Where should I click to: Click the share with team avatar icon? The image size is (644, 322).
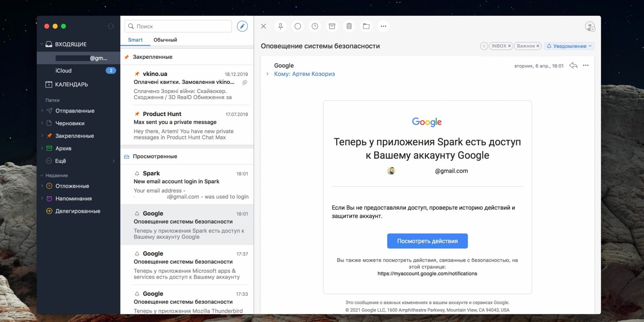pyautogui.click(x=590, y=27)
